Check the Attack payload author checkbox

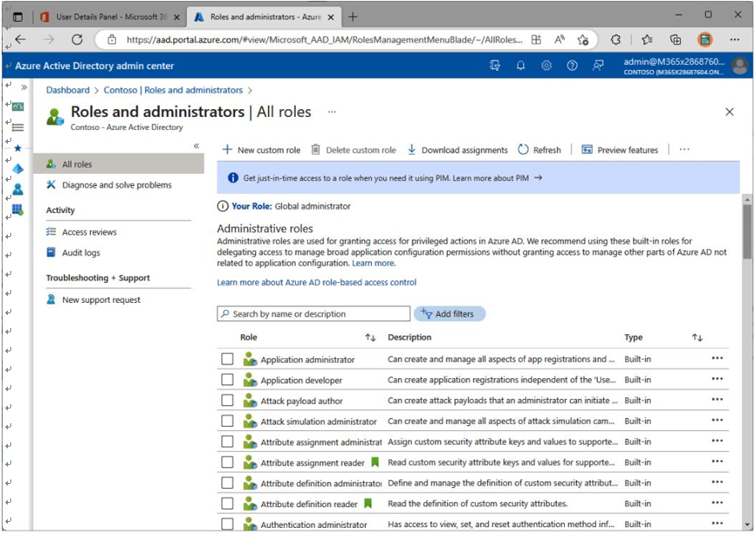(x=227, y=401)
